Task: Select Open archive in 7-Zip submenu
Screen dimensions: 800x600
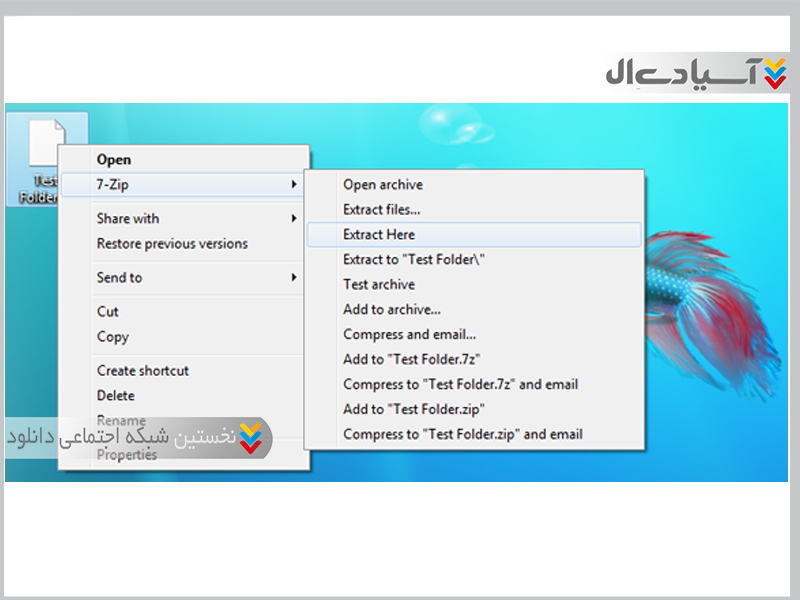Action: pyautogui.click(x=383, y=185)
